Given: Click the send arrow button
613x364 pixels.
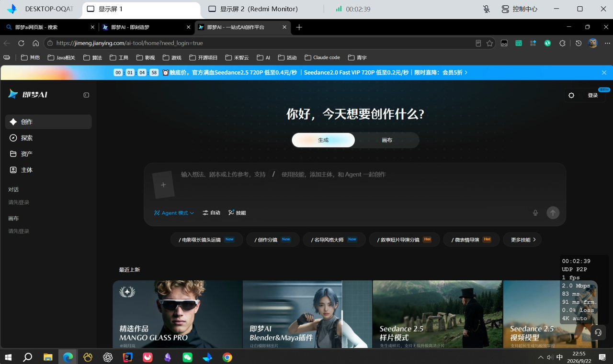Looking at the screenshot, I should 553,213.
